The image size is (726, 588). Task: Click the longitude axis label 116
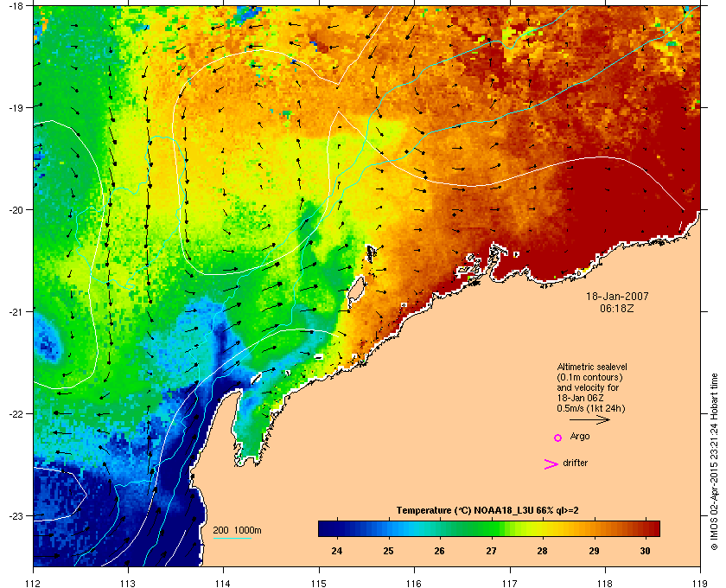point(414,584)
